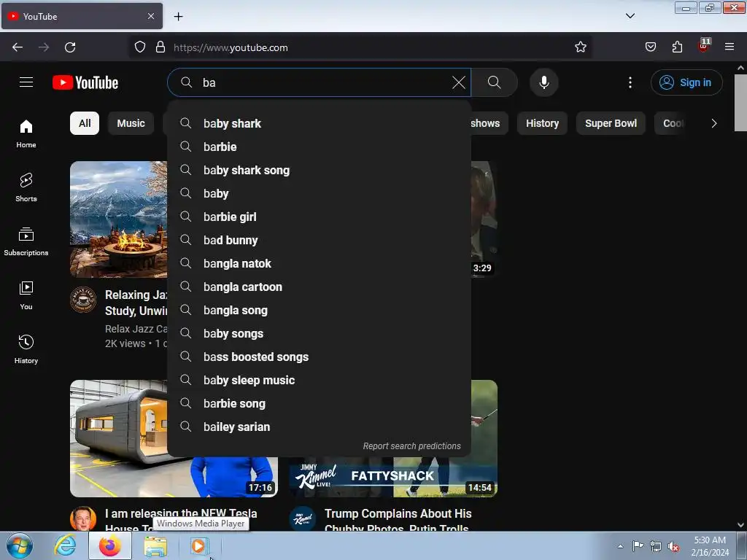
Task: Open the Firefox application menu
Action: coord(729,47)
